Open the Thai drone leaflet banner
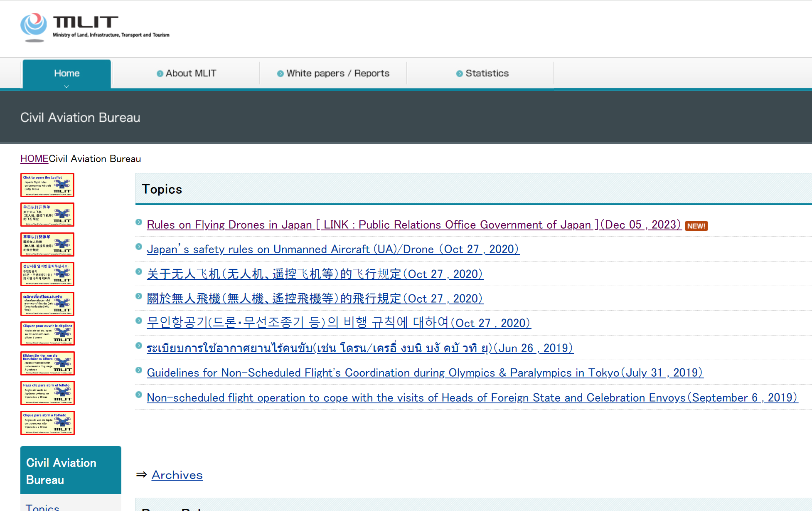Screen dimensions: 812x511 coord(47,304)
